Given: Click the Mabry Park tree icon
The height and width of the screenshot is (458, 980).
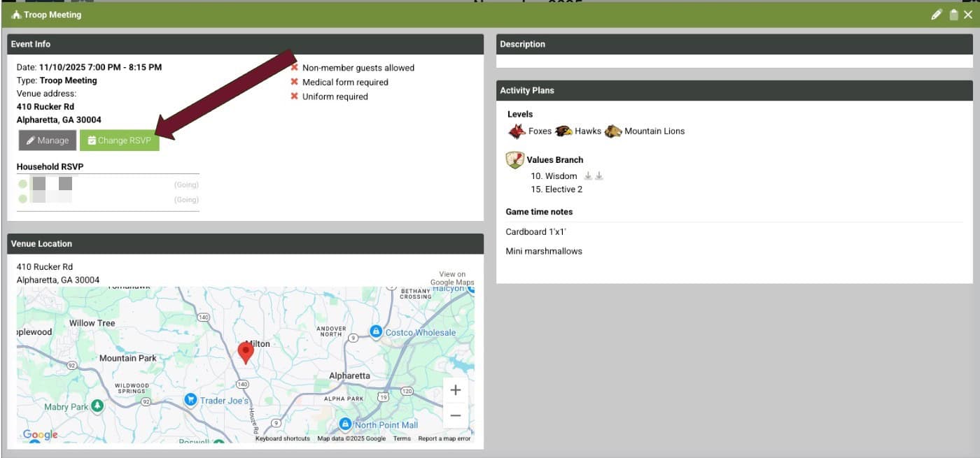Looking at the screenshot, I should click(x=97, y=406).
